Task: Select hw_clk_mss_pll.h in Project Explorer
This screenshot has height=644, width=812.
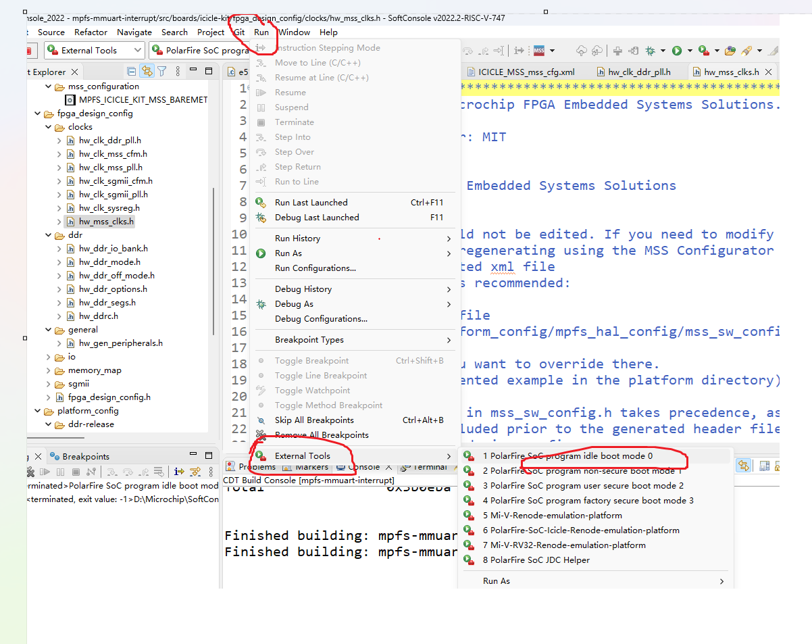Action: coord(110,168)
